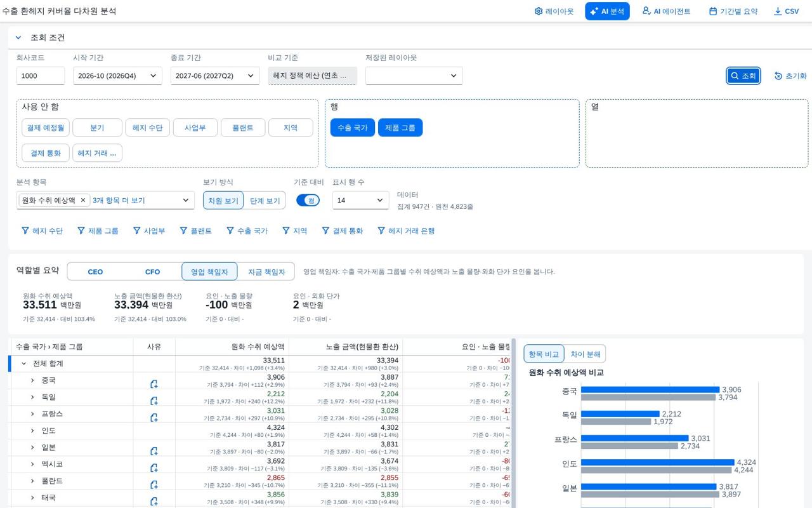Select 차원 보기 view mode
812x508 pixels.
223,201
